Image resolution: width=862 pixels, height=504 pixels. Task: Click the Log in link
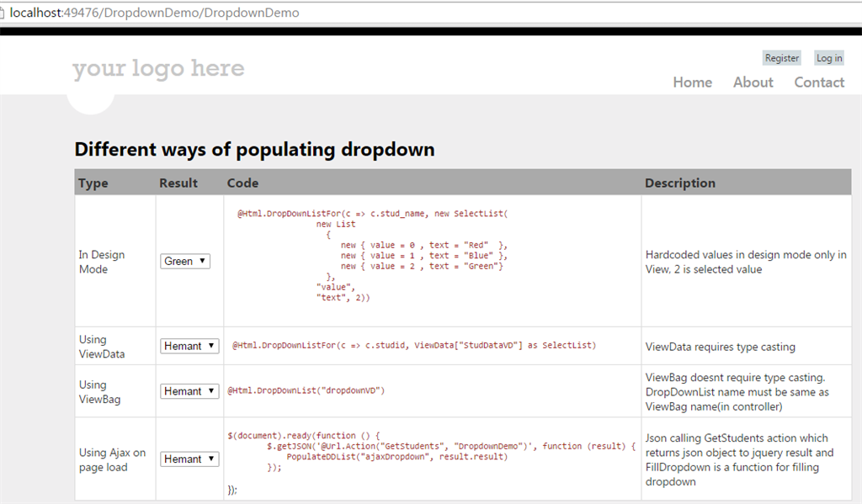pyautogui.click(x=829, y=58)
